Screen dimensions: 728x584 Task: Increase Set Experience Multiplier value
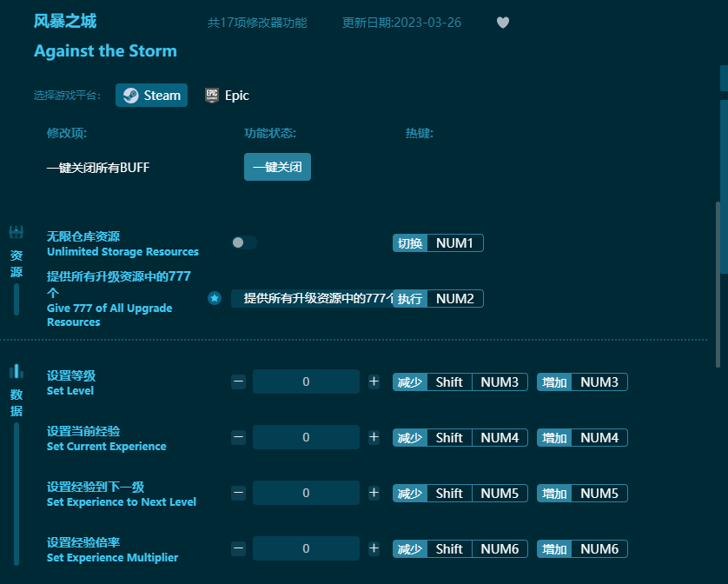[374, 548]
